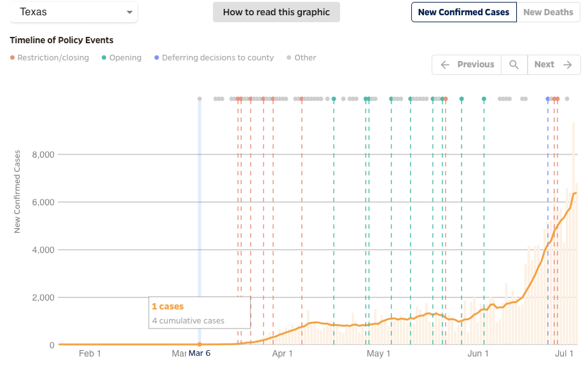Toggle Restriction/closing legend filter
This screenshot has width=588, height=373.
click(50, 58)
